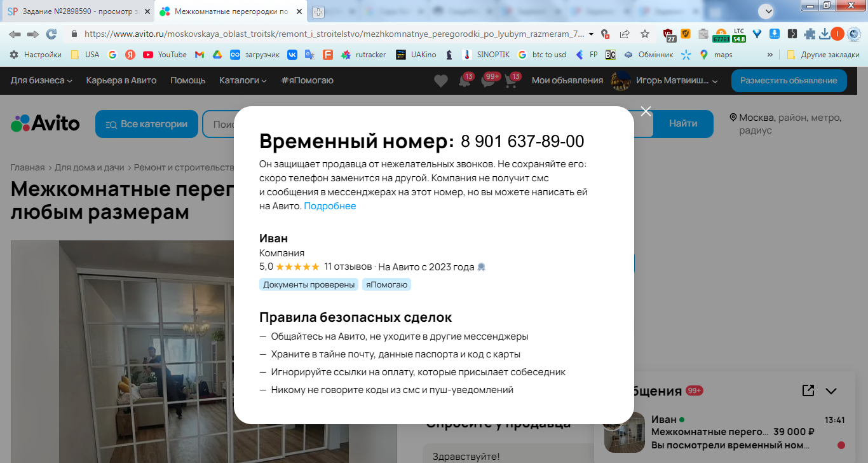Open Google Drive bookmark icon

coord(217,55)
